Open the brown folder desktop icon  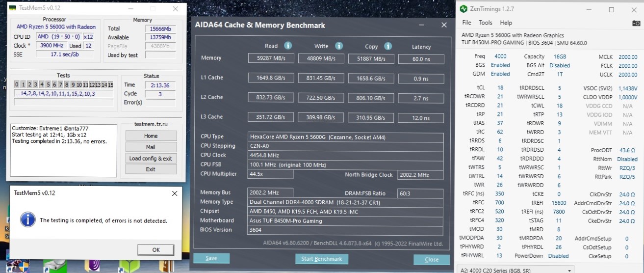click(x=167, y=266)
